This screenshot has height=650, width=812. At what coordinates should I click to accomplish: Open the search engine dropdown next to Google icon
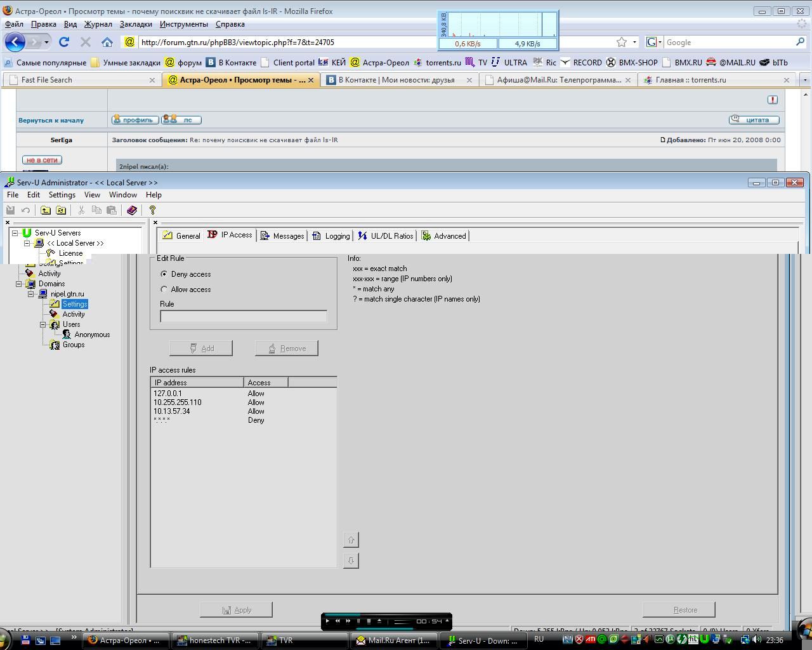pyautogui.click(x=660, y=43)
